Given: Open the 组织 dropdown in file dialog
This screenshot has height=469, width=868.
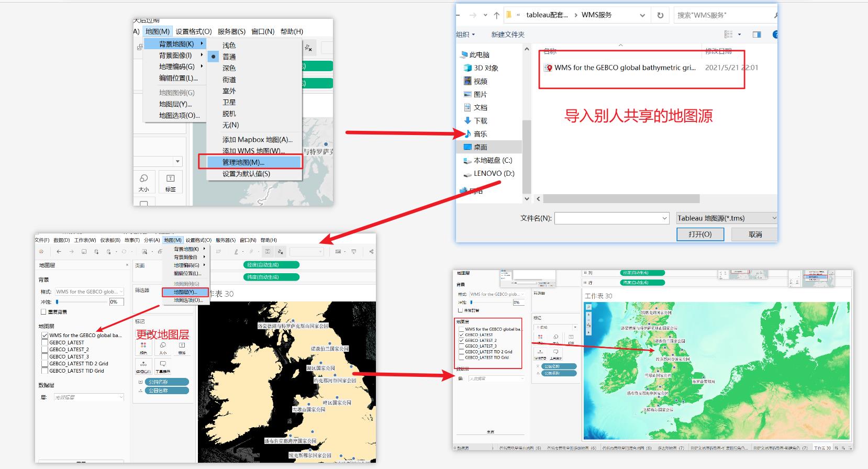Looking at the screenshot, I should pos(465,35).
